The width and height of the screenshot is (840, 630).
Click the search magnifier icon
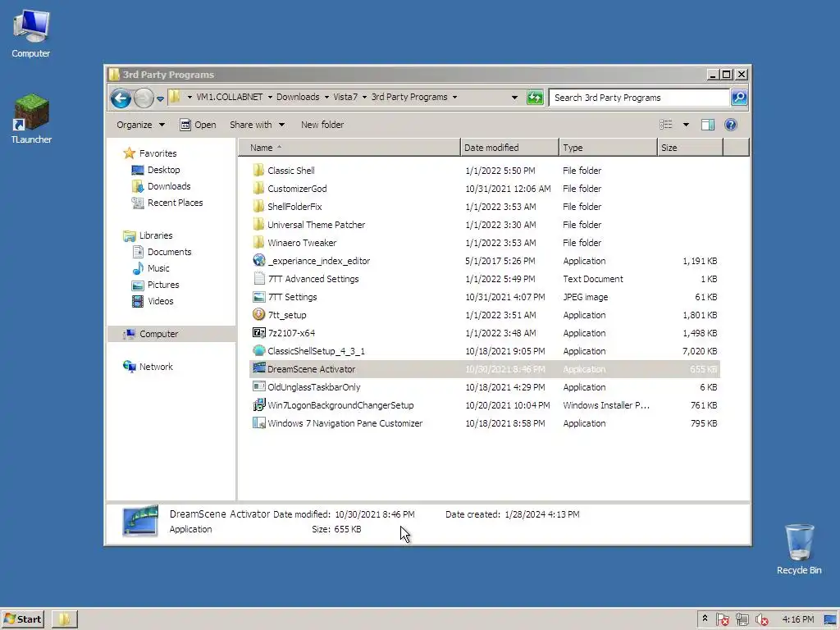(x=739, y=98)
